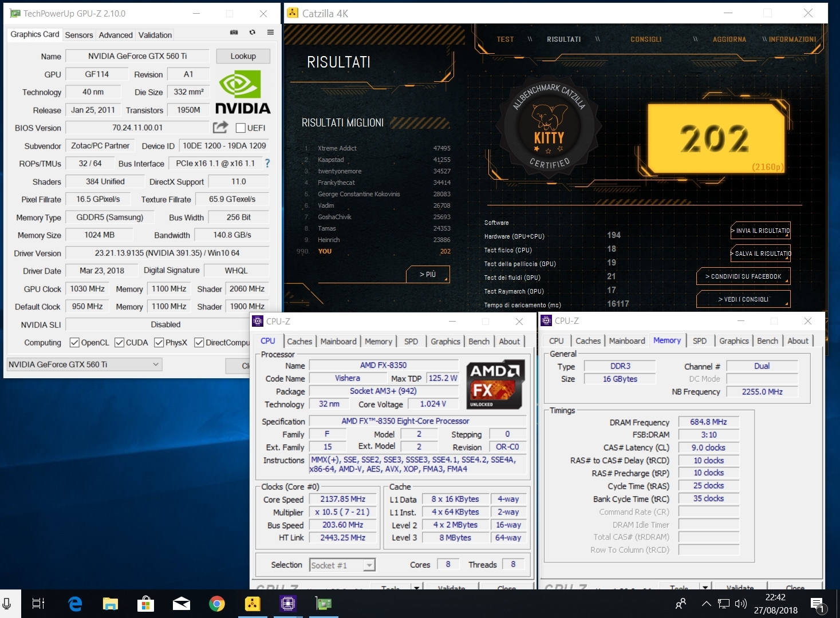This screenshot has width=840, height=618.
Task: Click Xtreme Addict entry in top results
Action: point(337,148)
